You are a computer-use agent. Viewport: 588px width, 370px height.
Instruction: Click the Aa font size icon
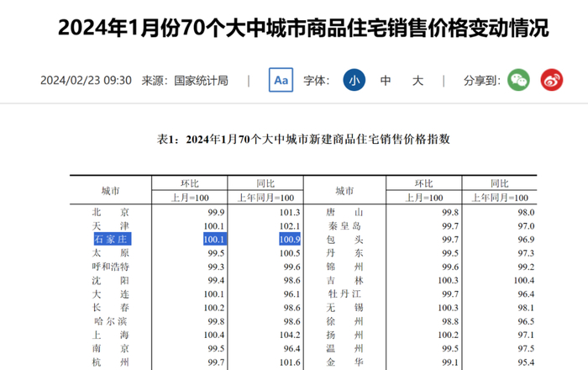pos(281,80)
